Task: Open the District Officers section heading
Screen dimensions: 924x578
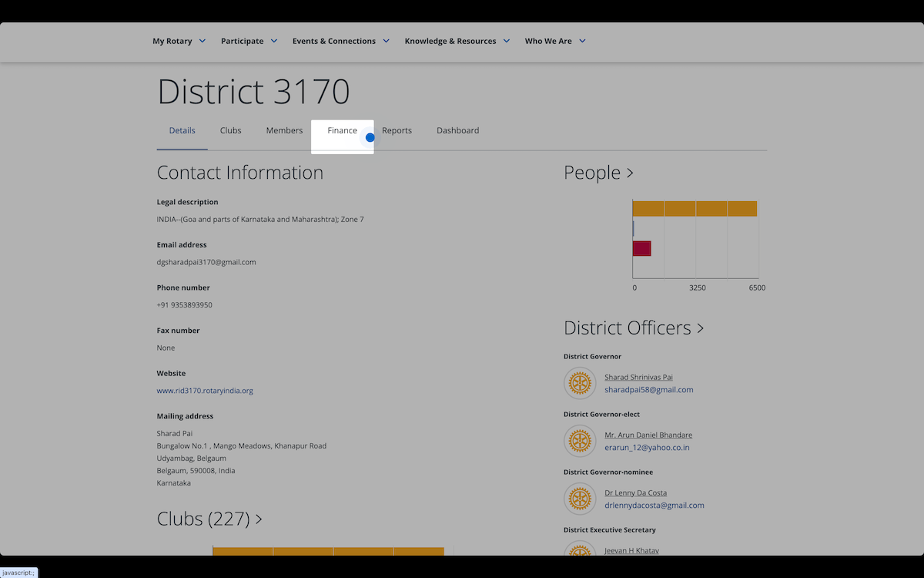Action: [x=633, y=328]
